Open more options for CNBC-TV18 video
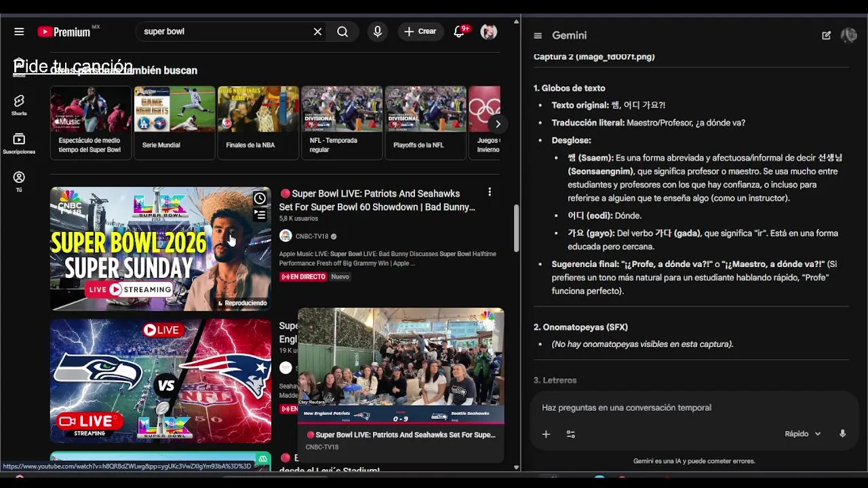The height and width of the screenshot is (488, 868). 490,192
